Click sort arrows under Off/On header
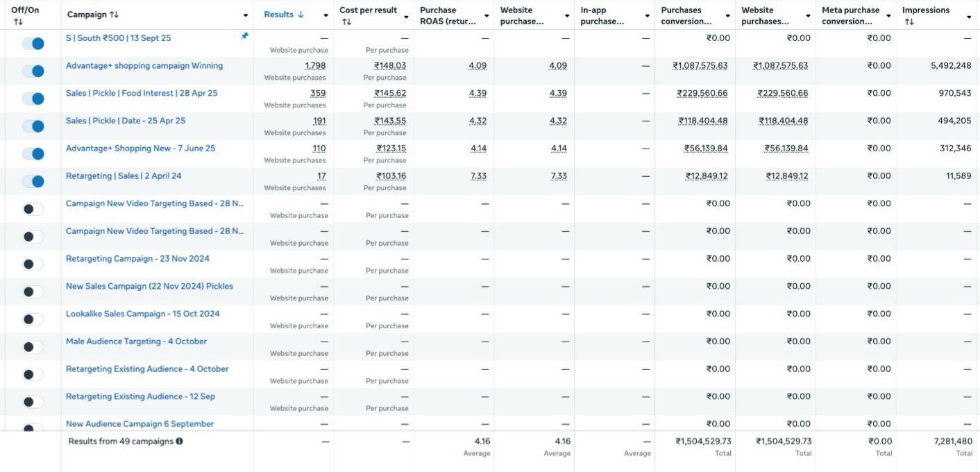 coord(18,22)
